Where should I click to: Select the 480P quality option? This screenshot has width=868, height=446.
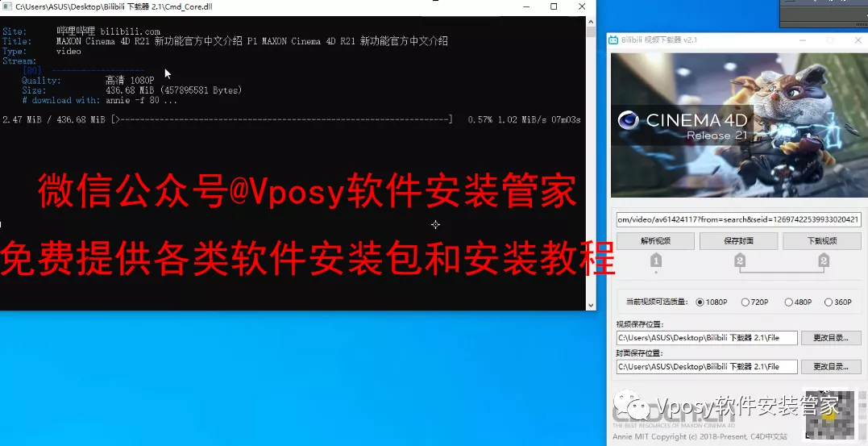coord(798,302)
